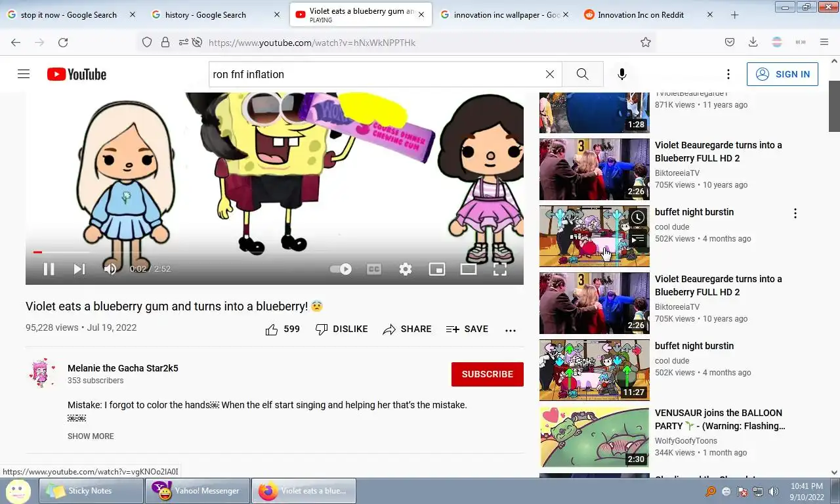Image resolution: width=840 pixels, height=504 pixels.
Task: Add buffet night burstin to queue
Action: click(638, 240)
